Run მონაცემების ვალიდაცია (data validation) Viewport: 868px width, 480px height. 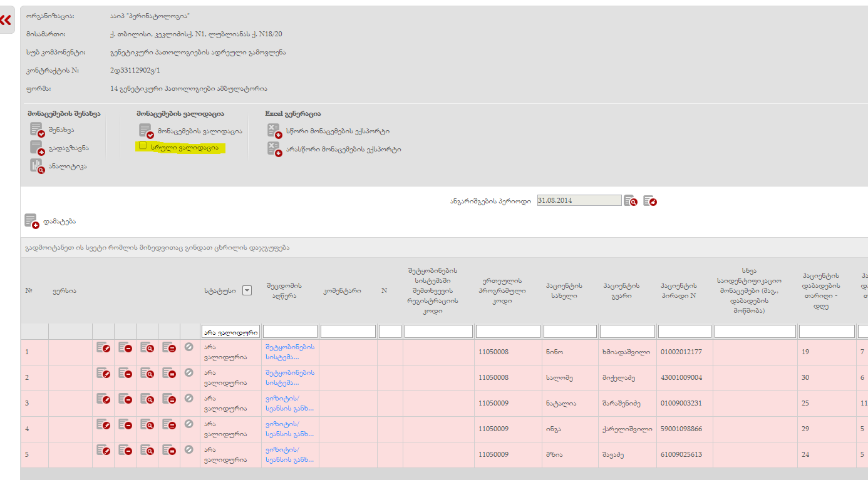point(146,131)
